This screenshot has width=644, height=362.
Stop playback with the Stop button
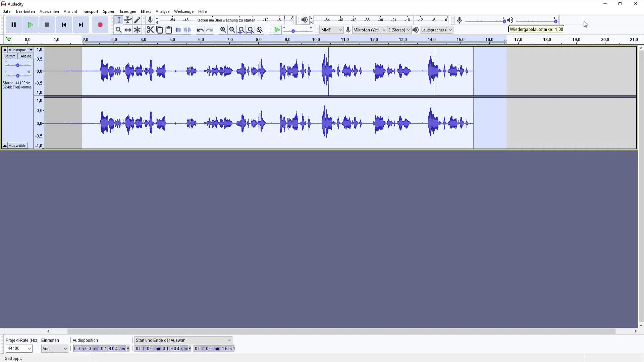tap(47, 25)
